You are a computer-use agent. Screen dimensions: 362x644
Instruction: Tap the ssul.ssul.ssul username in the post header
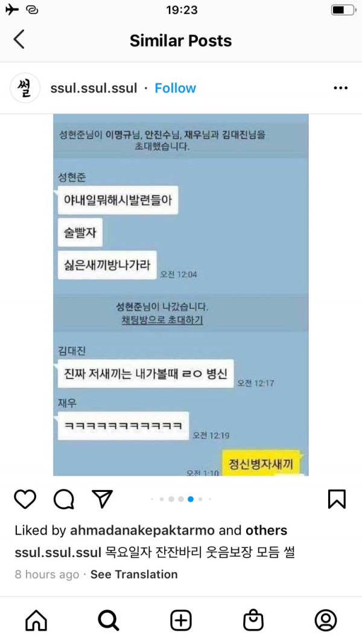tap(94, 88)
